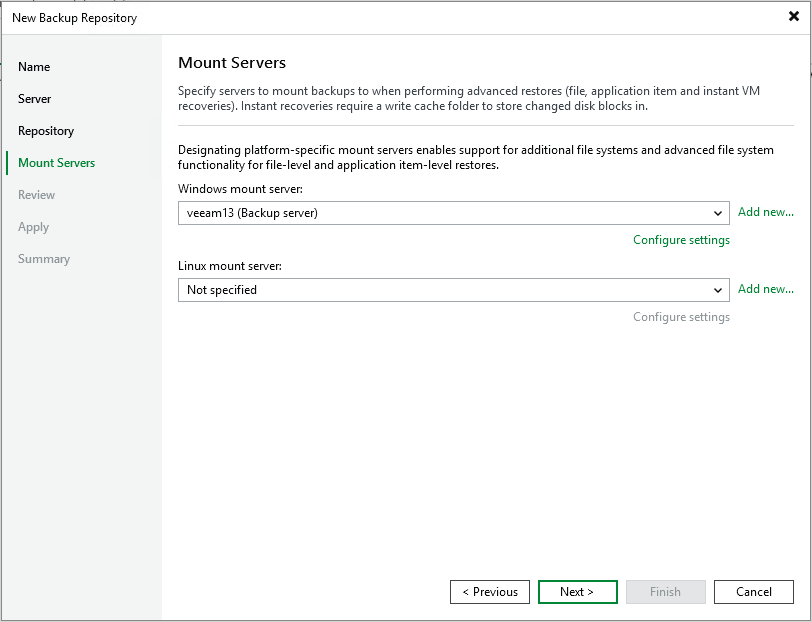The image size is (812, 622).
Task: Proceed with the Next button
Action: click(x=577, y=592)
